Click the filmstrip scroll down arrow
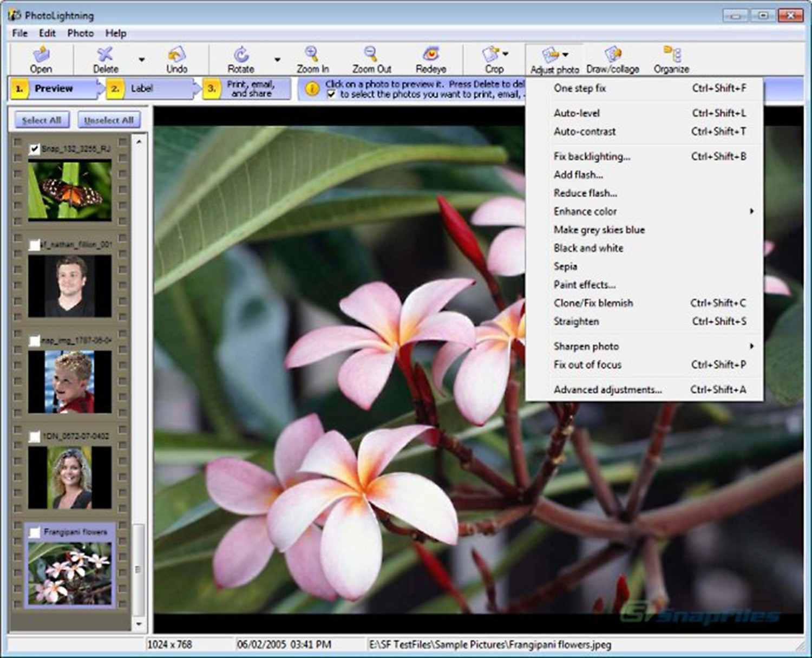The width and height of the screenshot is (812, 658). [x=139, y=624]
